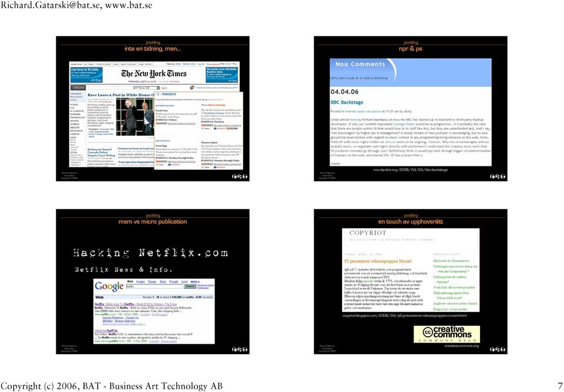The width and height of the screenshot is (564, 392).
Task: Open the 'npr & ps' slide
Action: point(411,108)
